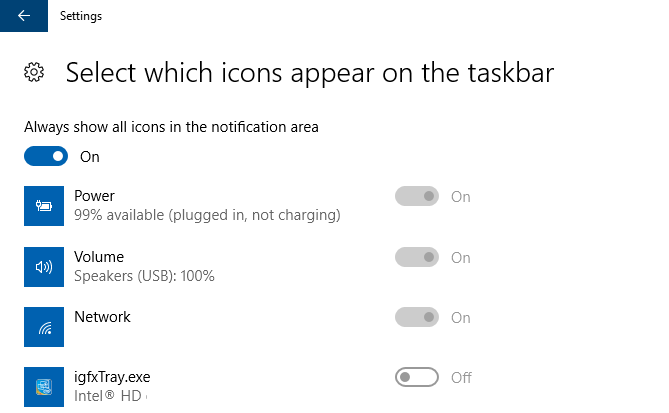Click the igfxTray.exe item label
The image size is (669, 413).
click(x=112, y=377)
